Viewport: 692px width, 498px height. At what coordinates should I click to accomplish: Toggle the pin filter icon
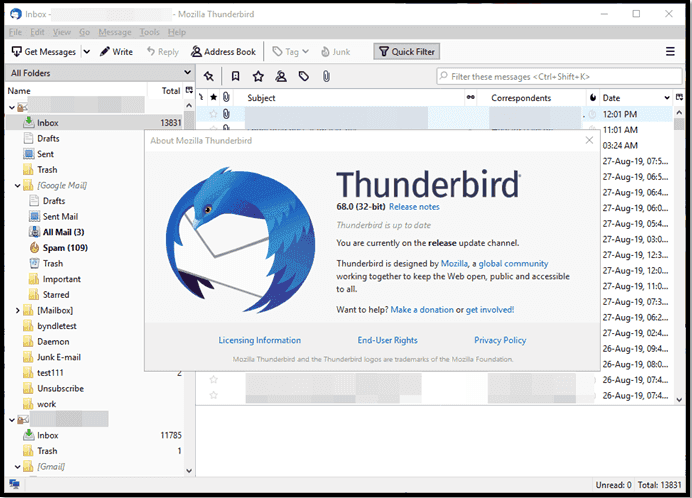pyautogui.click(x=209, y=76)
